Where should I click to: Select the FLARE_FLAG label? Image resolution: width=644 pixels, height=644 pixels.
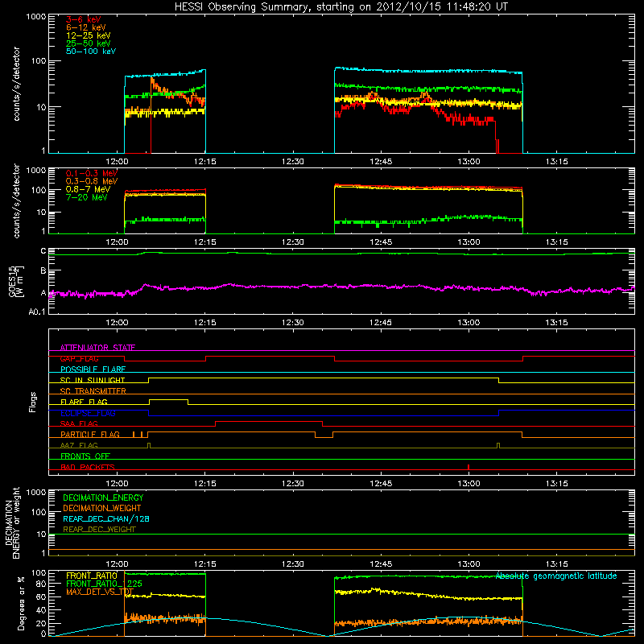(x=84, y=402)
